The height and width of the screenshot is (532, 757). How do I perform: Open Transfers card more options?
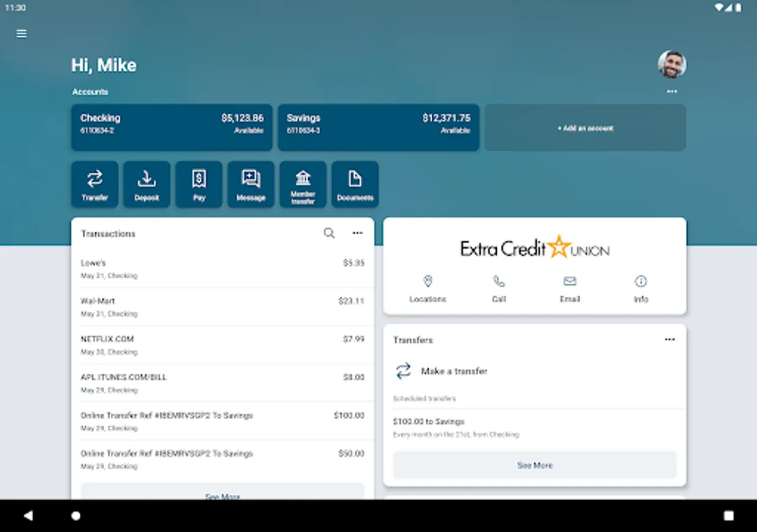(x=669, y=340)
